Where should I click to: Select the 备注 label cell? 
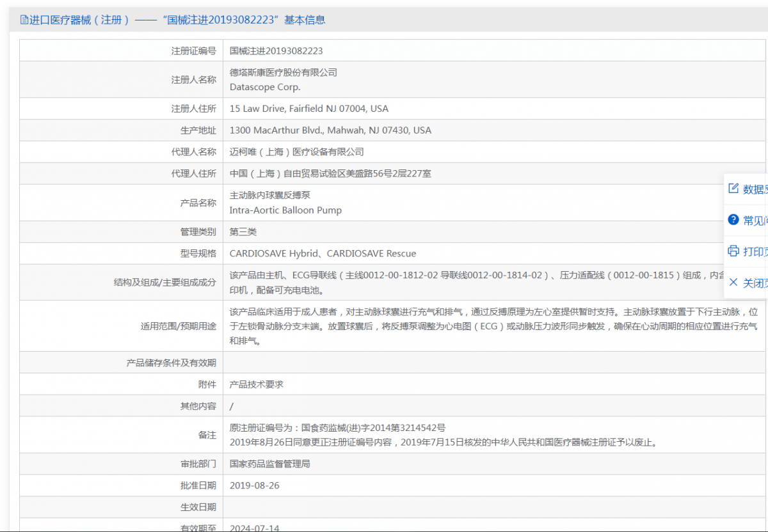coord(121,435)
